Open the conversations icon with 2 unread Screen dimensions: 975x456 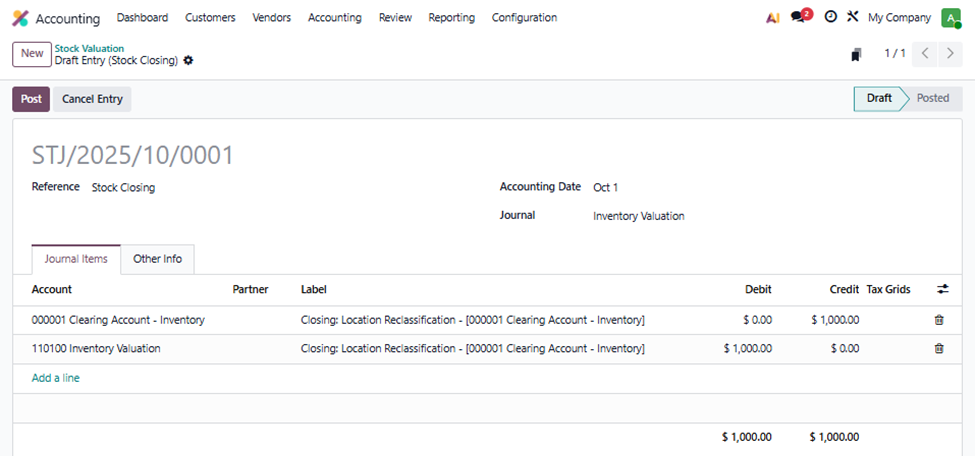click(798, 17)
